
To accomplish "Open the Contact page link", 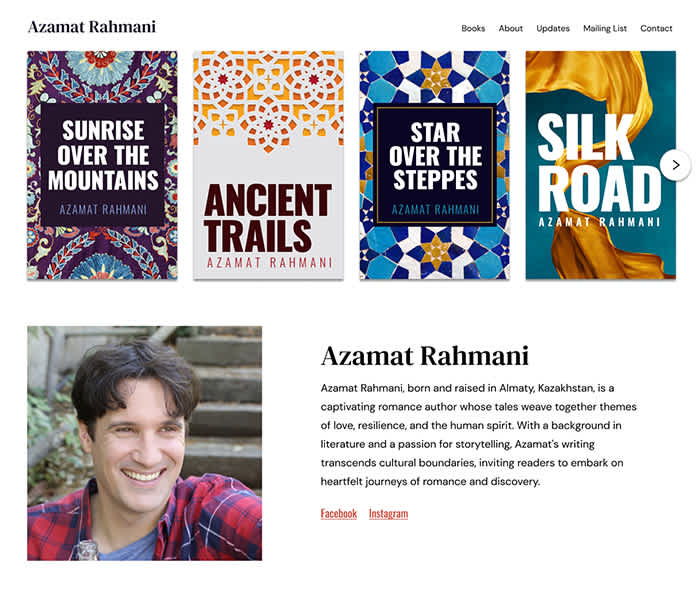I will pos(656,29).
